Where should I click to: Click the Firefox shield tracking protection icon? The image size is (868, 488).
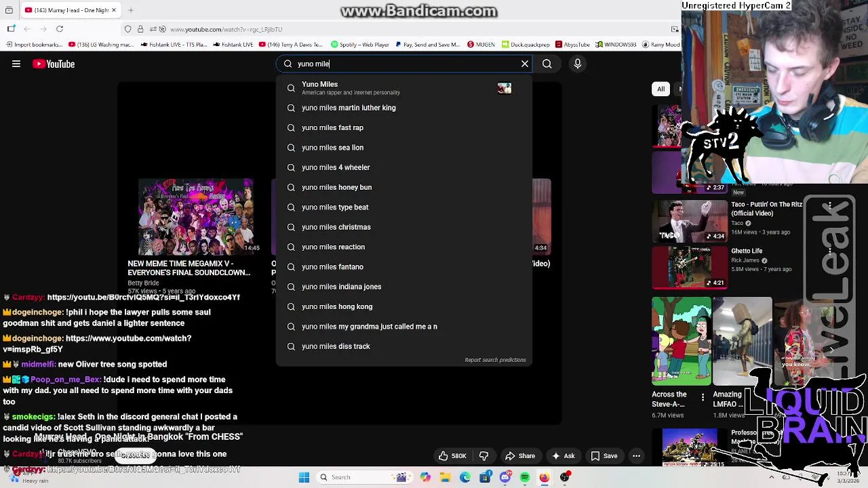[127, 29]
